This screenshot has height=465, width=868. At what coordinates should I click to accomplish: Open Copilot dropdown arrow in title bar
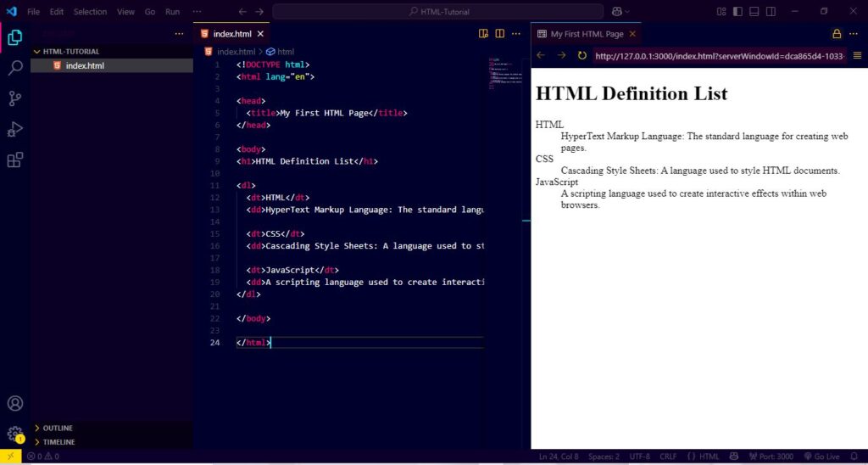tap(628, 11)
